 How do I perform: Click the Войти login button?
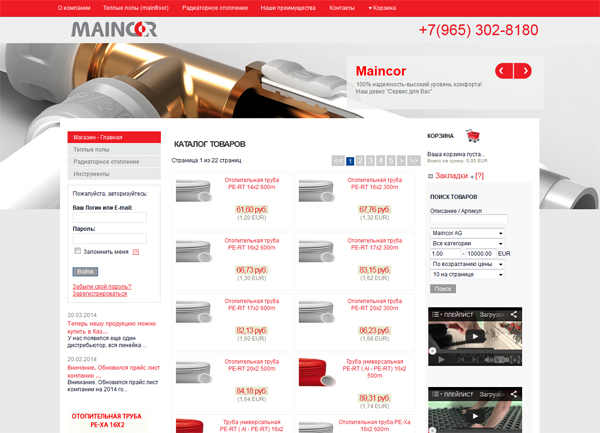coord(85,272)
